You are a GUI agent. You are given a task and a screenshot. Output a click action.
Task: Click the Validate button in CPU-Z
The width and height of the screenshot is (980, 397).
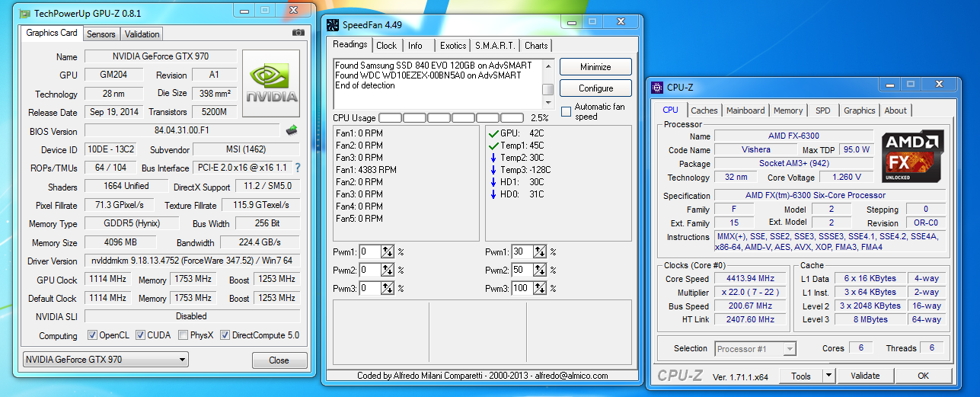(x=865, y=376)
